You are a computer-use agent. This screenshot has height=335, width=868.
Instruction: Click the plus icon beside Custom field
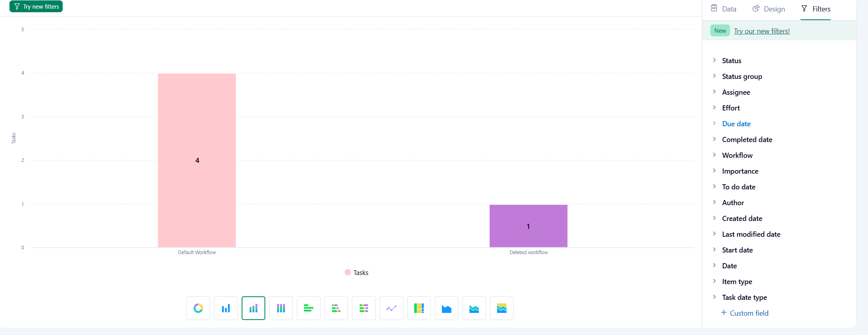tap(724, 313)
